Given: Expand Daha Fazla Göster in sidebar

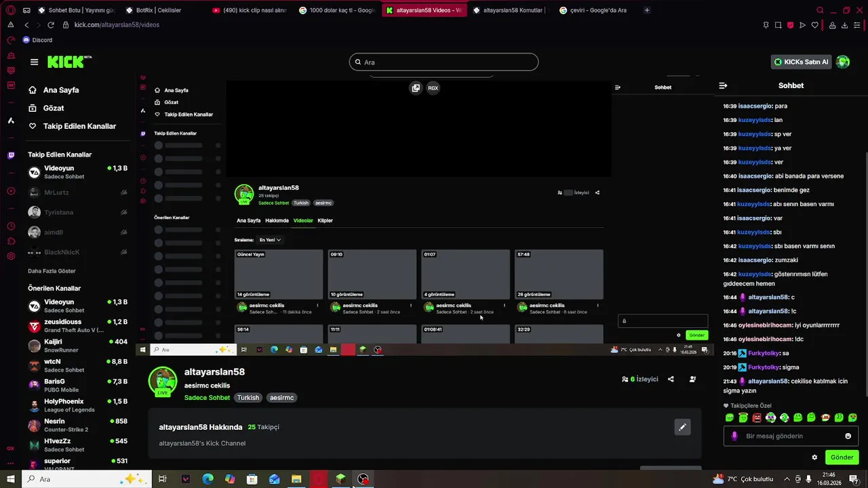Looking at the screenshot, I should point(52,271).
